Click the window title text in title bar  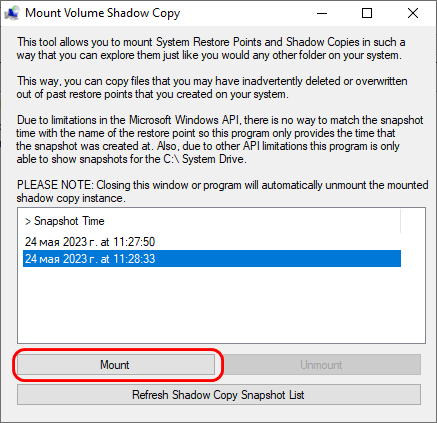[103, 13]
